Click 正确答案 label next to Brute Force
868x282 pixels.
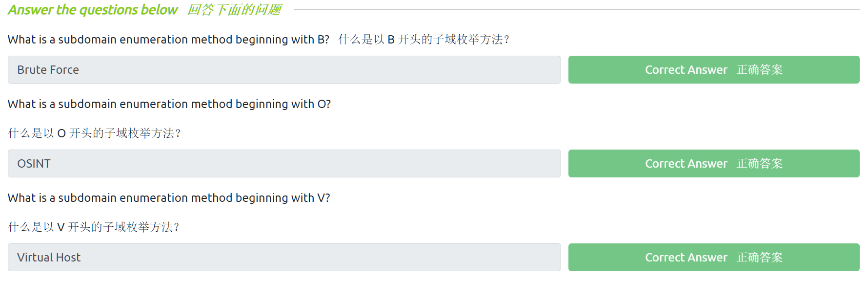click(x=759, y=70)
